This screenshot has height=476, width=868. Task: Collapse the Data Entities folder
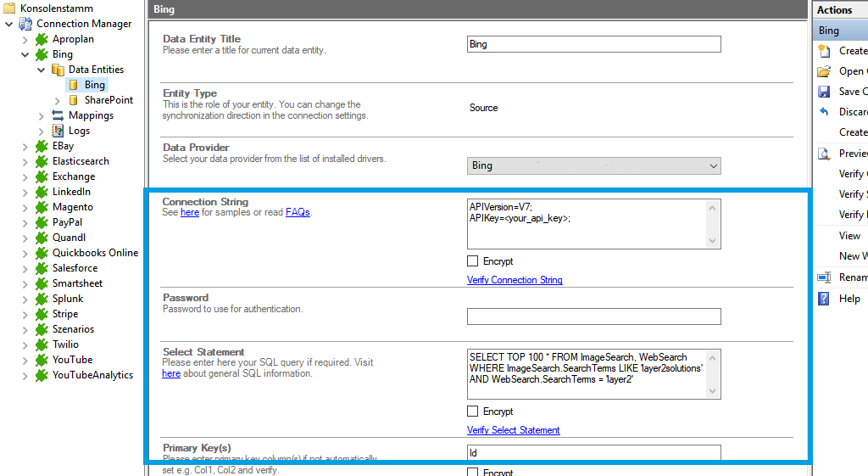click(41, 70)
